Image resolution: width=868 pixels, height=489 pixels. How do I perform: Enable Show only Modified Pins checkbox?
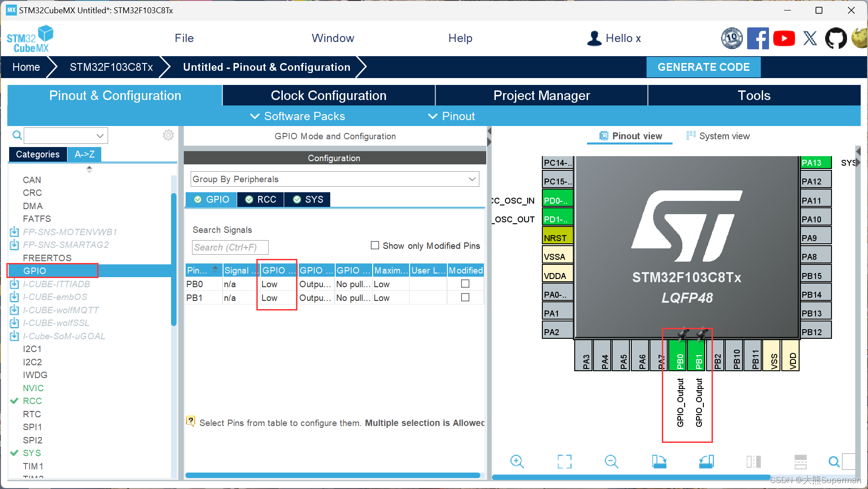pos(375,245)
